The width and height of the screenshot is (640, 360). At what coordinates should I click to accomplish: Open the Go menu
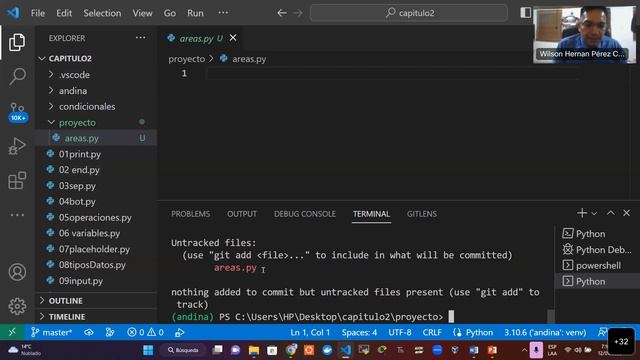[170, 13]
